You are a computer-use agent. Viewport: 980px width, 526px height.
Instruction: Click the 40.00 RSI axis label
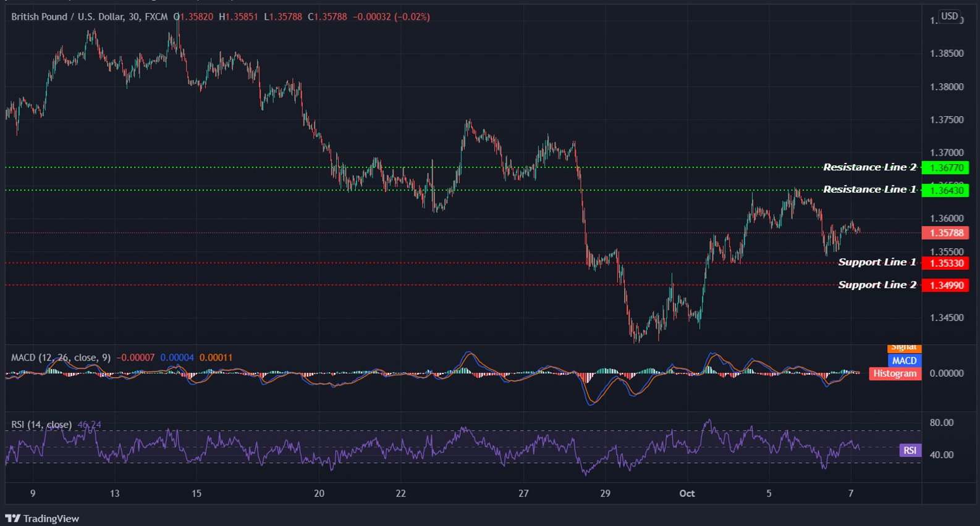942,455
